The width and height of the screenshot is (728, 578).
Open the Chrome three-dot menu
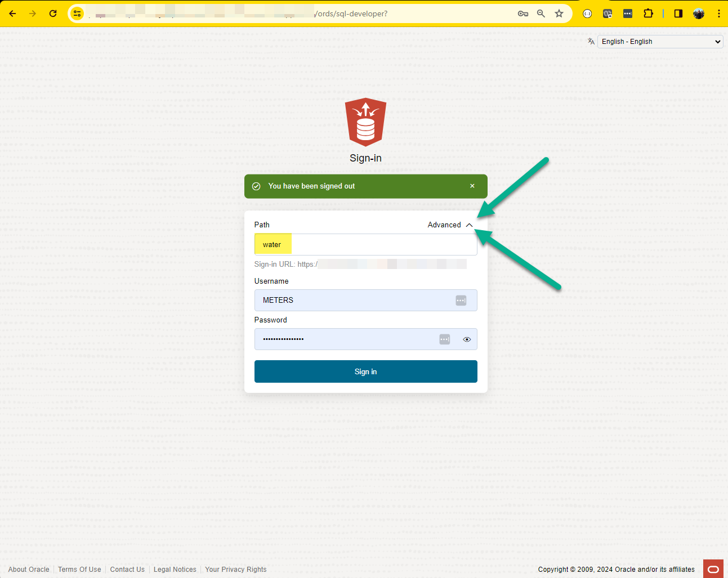coord(719,14)
